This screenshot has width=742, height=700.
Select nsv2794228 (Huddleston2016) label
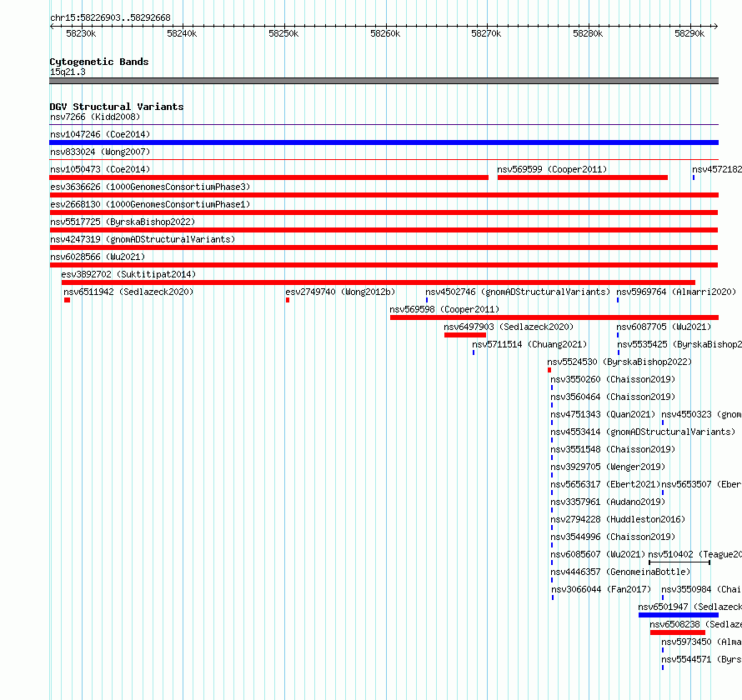(x=618, y=519)
